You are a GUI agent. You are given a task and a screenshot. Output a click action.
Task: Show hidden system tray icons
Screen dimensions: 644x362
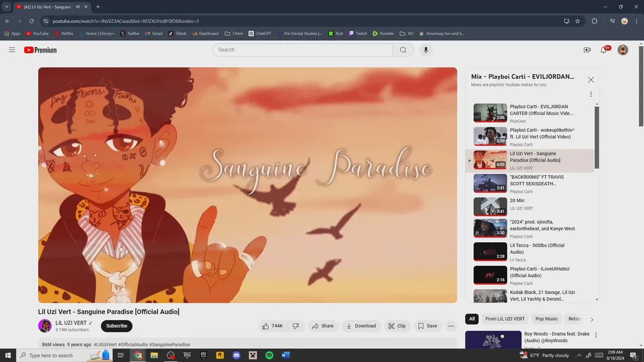point(579,355)
